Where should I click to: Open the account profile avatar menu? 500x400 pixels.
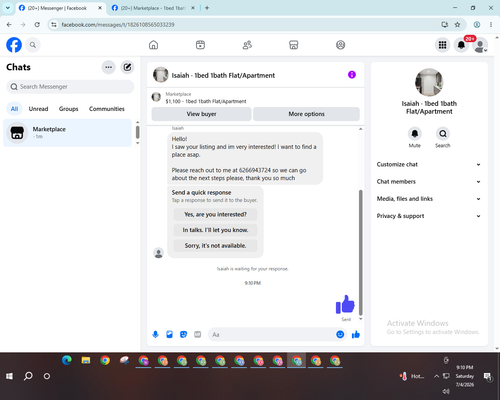(x=480, y=45)
